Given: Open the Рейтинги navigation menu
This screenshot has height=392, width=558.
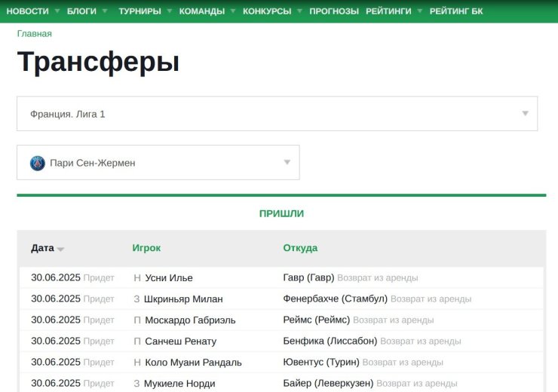Looking at the screenshot, I should tap(389, 11).
